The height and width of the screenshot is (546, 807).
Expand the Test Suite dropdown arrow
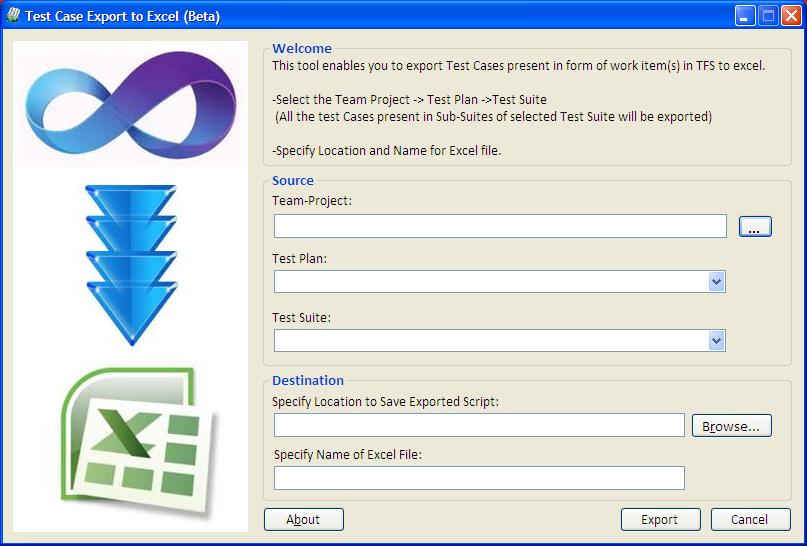[716, 340]
